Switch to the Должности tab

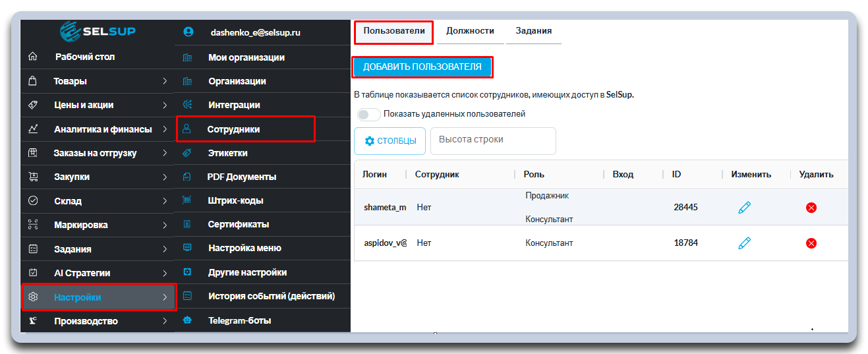(x=470, y=31)
